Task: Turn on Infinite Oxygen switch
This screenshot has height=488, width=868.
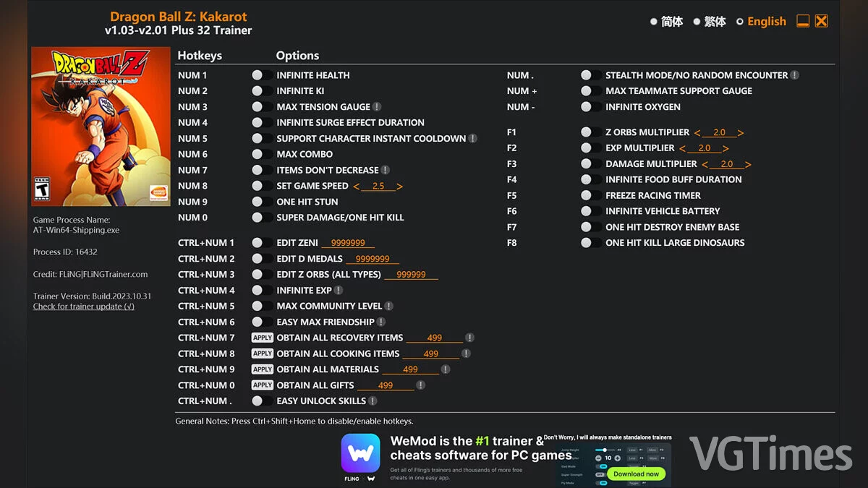Action: point(592,107)
